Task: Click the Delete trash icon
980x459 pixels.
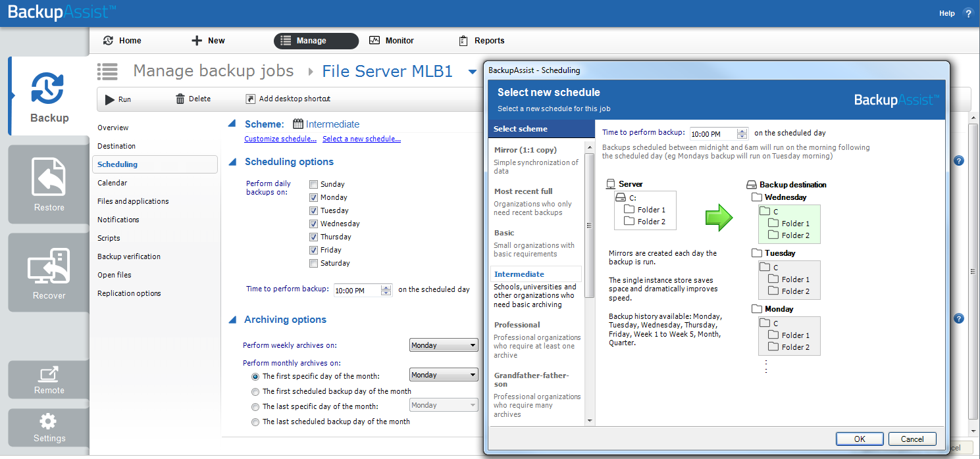Action: click(x=180, y=99)
